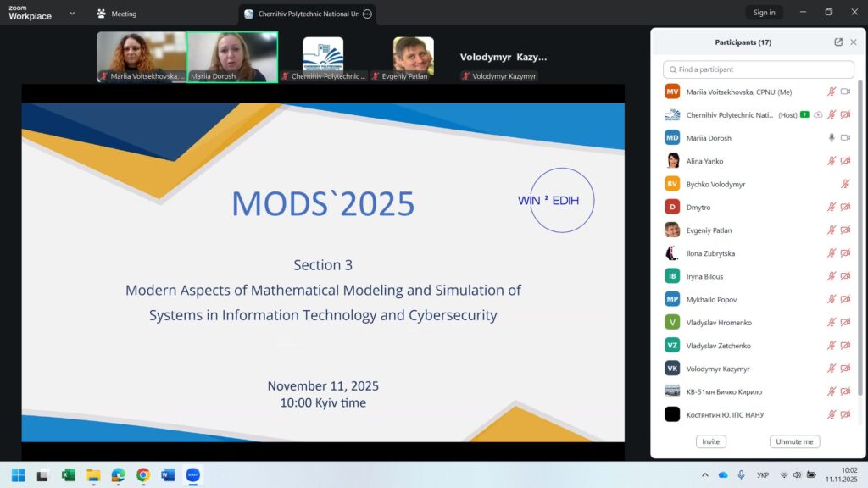Switch to the Meeting tab
Screen dimensions: 868x488
117,14
